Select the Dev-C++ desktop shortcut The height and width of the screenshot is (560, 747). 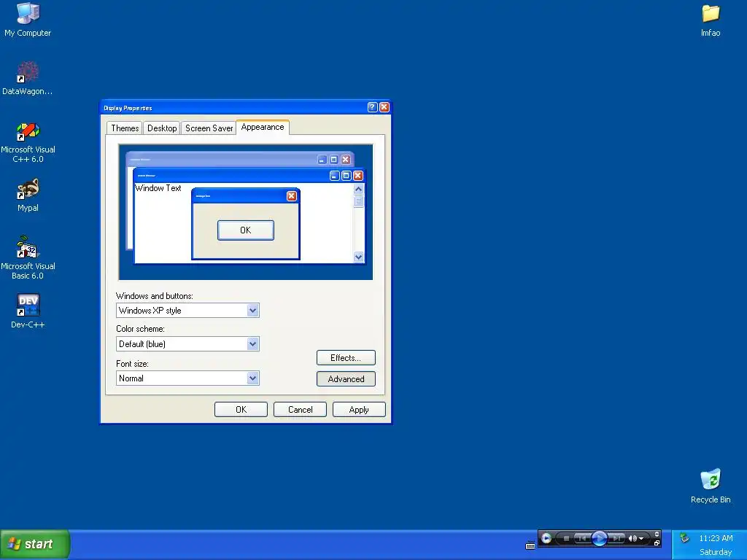(x=28, y=311)
